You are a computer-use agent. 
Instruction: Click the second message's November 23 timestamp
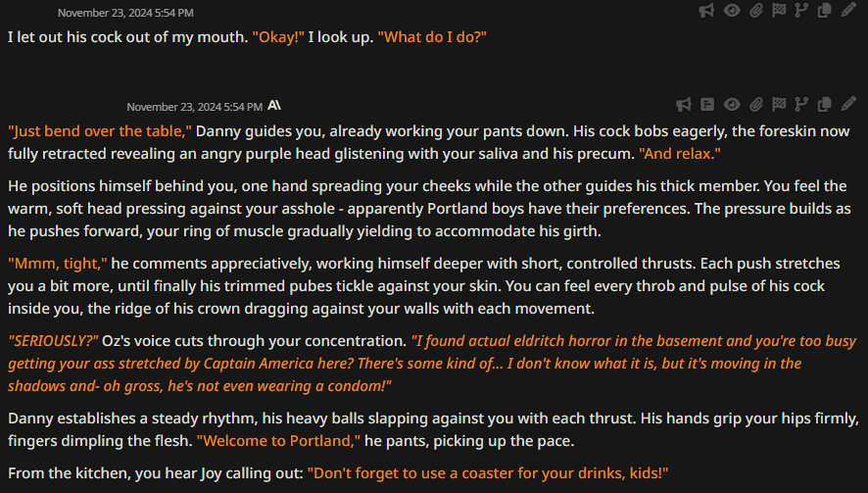[194, 107]
